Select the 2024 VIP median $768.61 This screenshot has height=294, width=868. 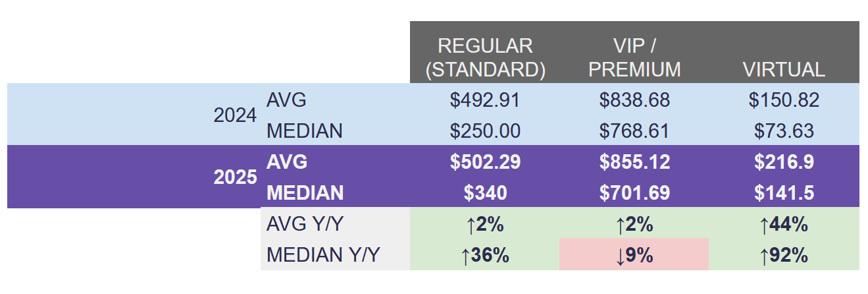[x=634, y=131]
